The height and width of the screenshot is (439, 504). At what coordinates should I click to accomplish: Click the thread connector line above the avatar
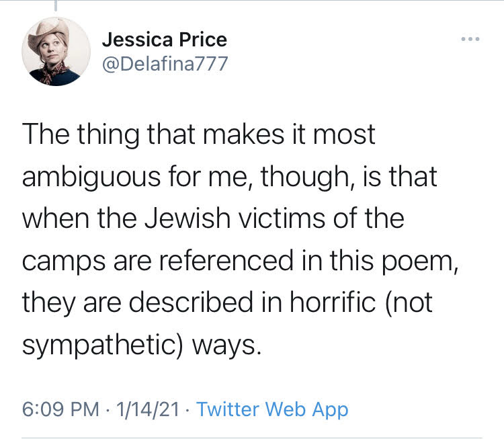click(x=56, y=6)
